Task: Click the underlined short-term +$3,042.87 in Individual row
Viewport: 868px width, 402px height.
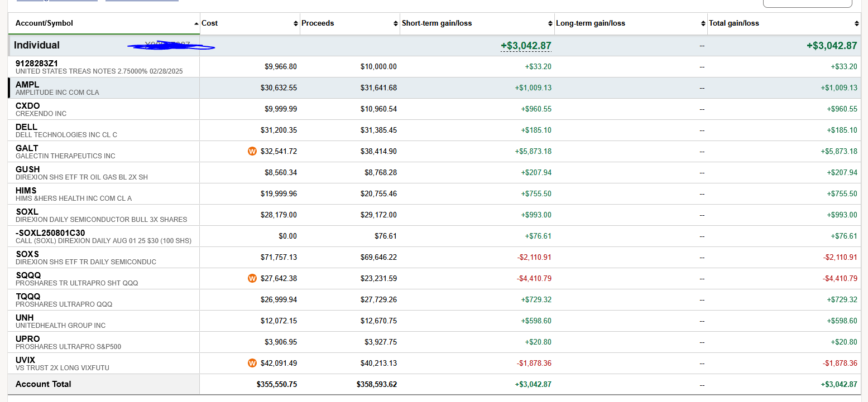Action: coord(526,46)
